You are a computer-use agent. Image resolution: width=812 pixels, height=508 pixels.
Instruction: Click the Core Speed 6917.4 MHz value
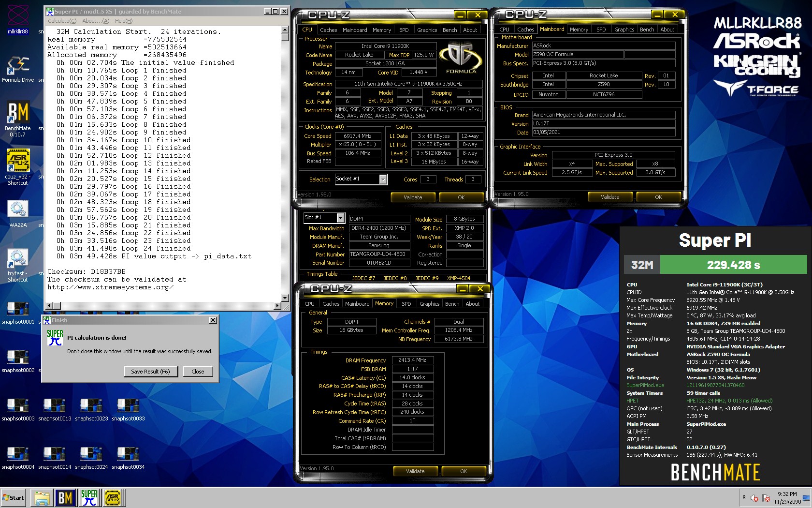point(358,136)
